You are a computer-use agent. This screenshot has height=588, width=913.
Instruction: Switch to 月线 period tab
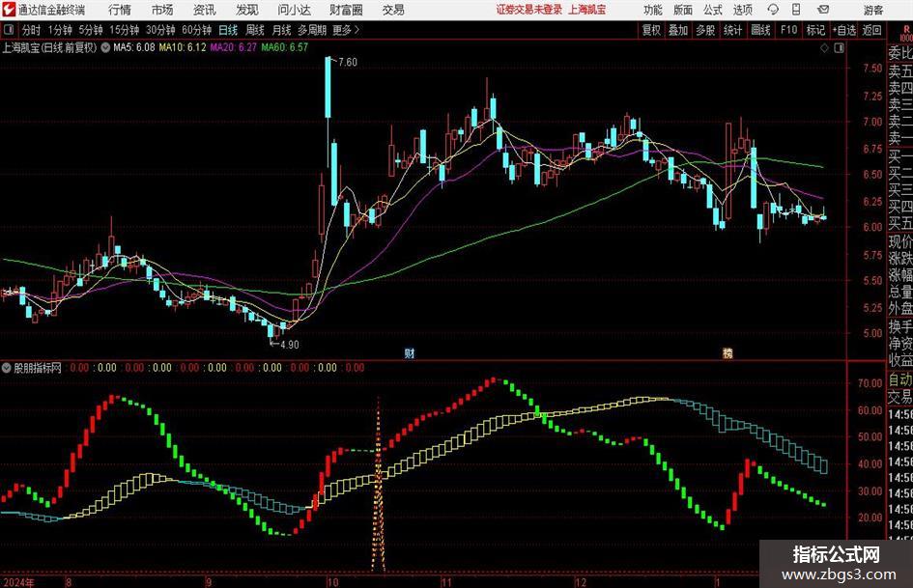point(282,30)
